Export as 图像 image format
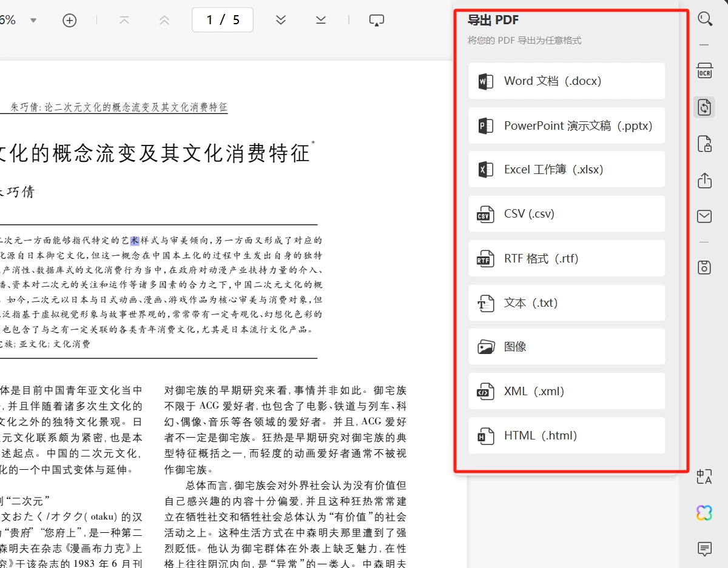 (x=567, y=347)
